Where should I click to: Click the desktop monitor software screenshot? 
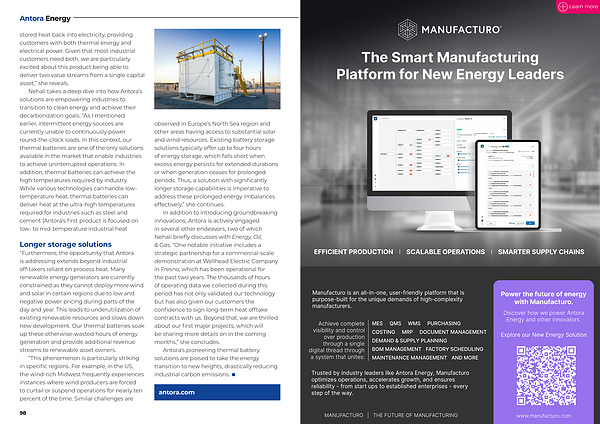pos(423,153)
